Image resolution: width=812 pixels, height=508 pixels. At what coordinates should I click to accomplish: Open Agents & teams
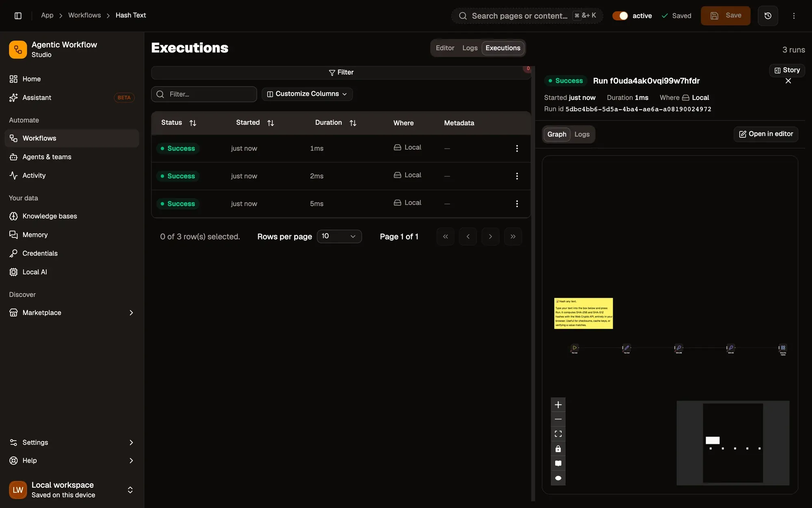(x=72, y=157)
